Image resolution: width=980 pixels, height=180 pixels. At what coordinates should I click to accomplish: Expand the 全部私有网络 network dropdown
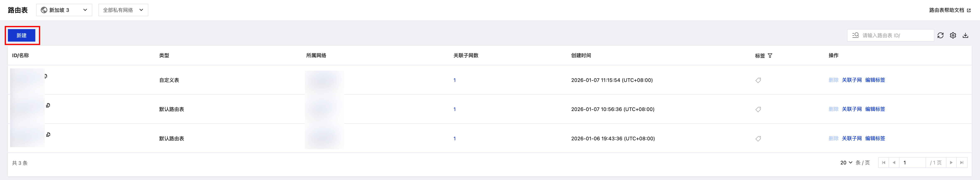(x=123, y=10)
